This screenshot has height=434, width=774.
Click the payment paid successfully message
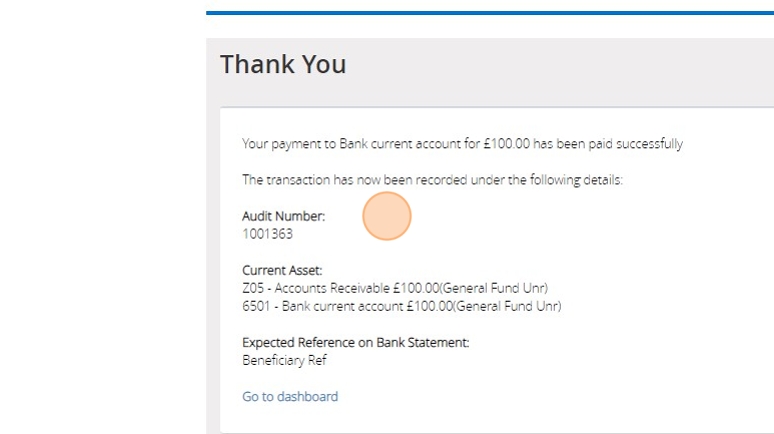coord(462,144)
